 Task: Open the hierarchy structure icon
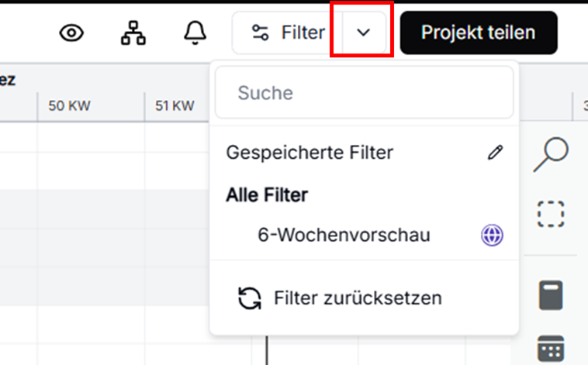coord(133,33)
